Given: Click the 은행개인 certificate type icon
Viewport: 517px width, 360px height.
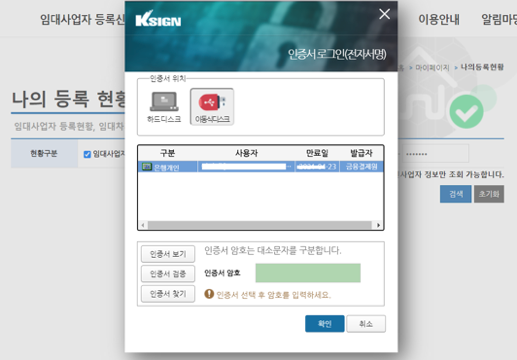Looking at the screenshot, I should tap(147, 166).
